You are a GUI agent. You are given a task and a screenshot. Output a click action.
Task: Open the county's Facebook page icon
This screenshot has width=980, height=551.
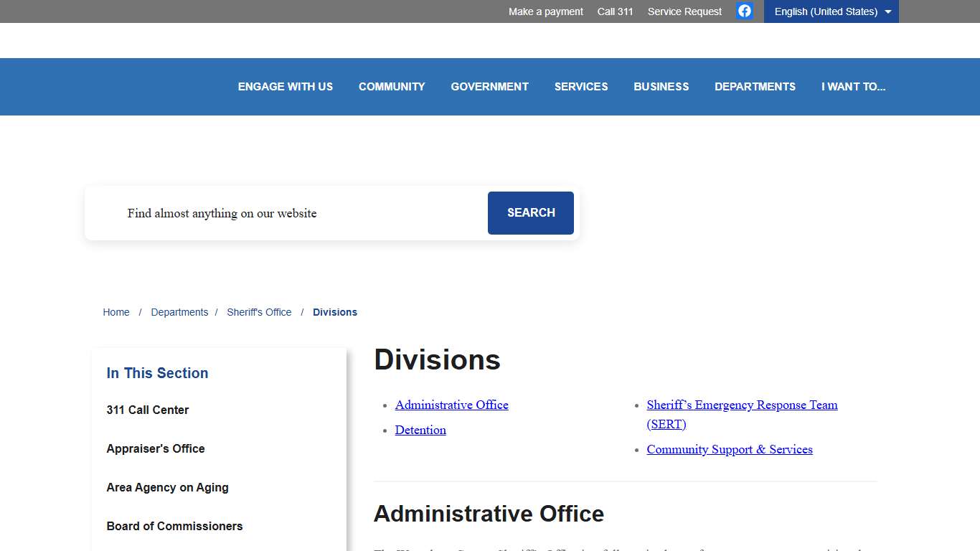(x=744, y=11)
